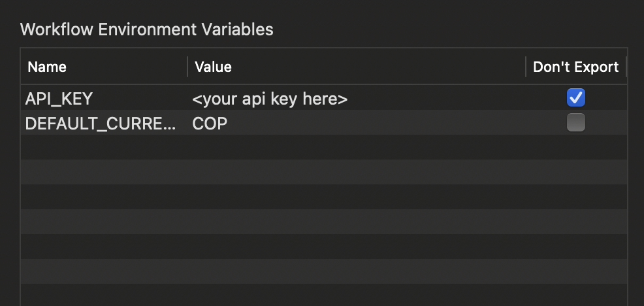Select the API_KEY name cell
Screen dimensions: 644x306
click(105, 98)
